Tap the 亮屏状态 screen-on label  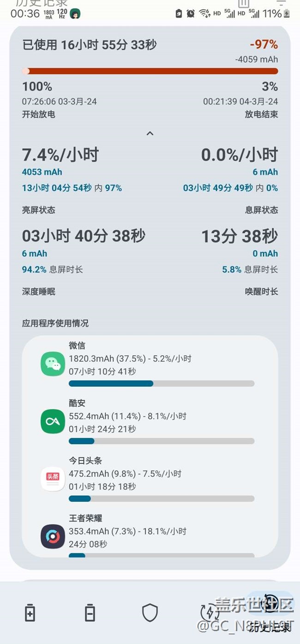pos(39,210)
